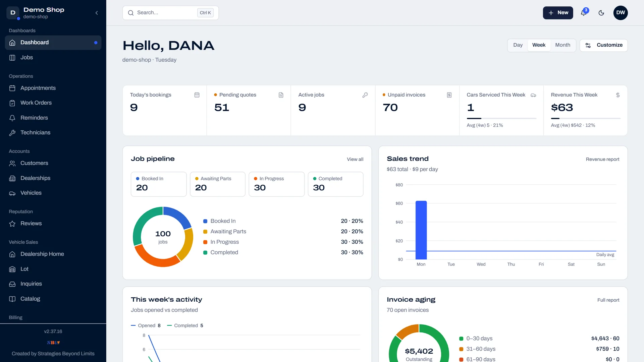Image resolution: width=644 pixels, height=362 pixels.
Task: Toggle dark mode moon icon
Action: pos(601,13)
